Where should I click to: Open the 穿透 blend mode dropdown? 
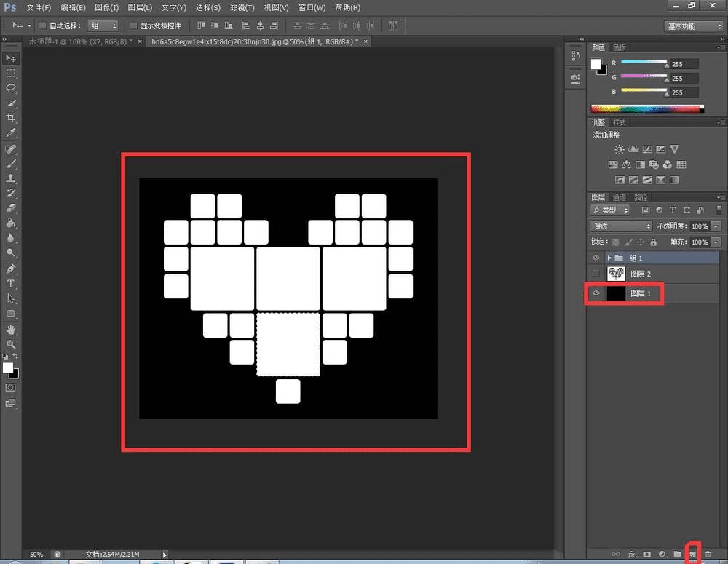pos(620,226)
